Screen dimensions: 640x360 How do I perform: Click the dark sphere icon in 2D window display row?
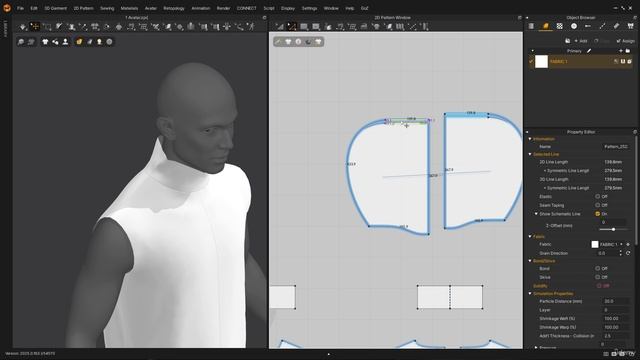point(308,42)
